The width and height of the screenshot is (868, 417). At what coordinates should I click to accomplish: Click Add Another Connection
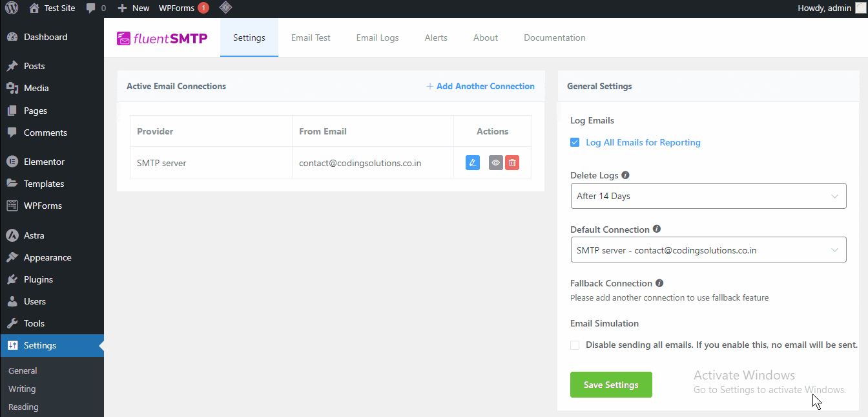click(480, 85)
